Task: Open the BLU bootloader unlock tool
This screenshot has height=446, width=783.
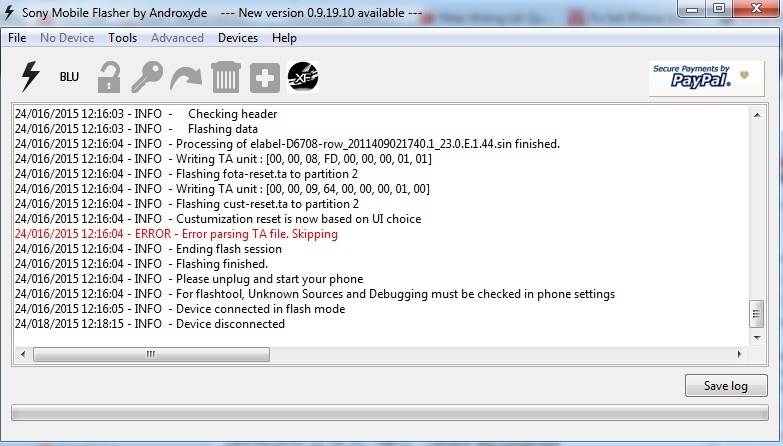Action: pos(69,77)
